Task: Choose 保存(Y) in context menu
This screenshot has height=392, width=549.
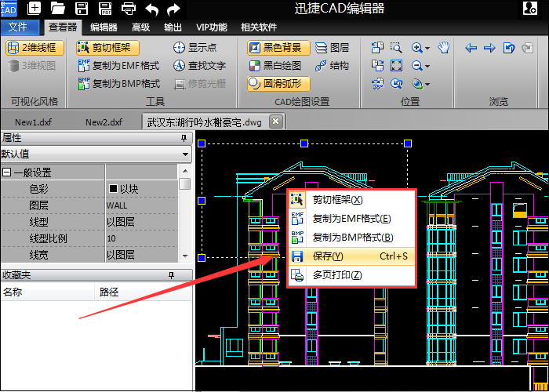Action: (351, 256)
